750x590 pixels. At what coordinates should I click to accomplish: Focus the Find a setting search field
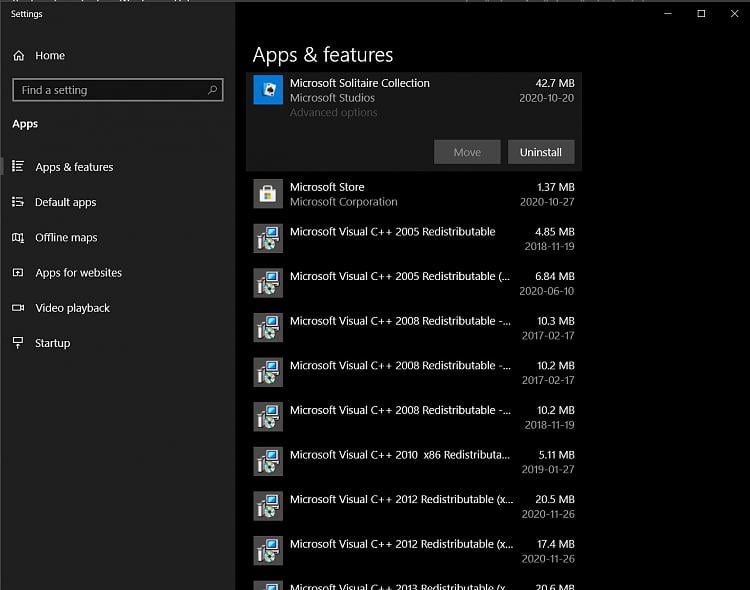point(118,89)
